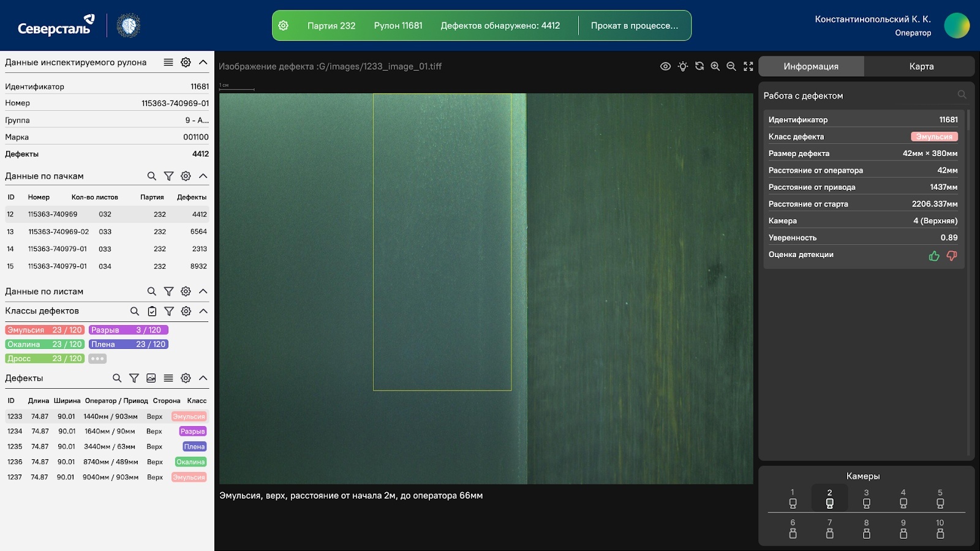Select defect row 1234
980x551 pixels.
pyautogui.click(x=107, y=432)
